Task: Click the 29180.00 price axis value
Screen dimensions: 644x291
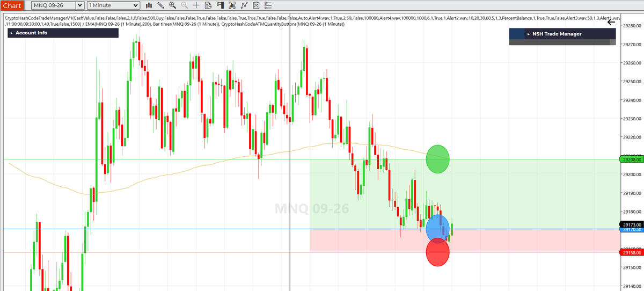Action: pos(633,212)
